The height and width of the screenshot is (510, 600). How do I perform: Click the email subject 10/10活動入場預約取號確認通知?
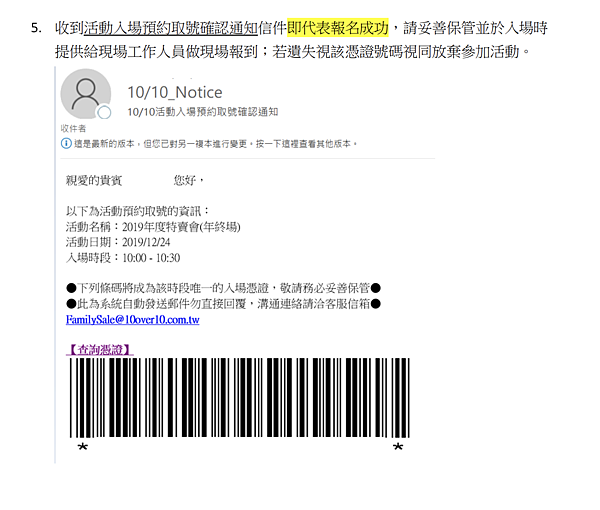tap(202, 112)
